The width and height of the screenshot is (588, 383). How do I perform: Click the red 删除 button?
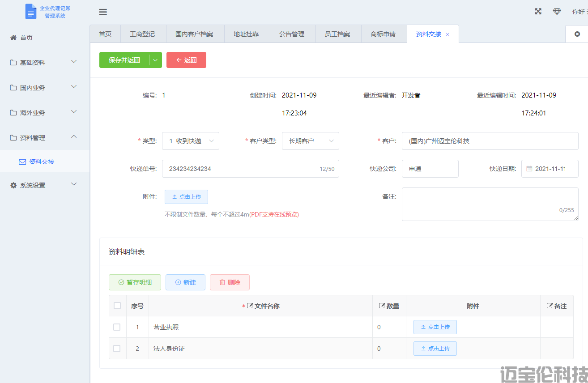click(x=230, y=282)
